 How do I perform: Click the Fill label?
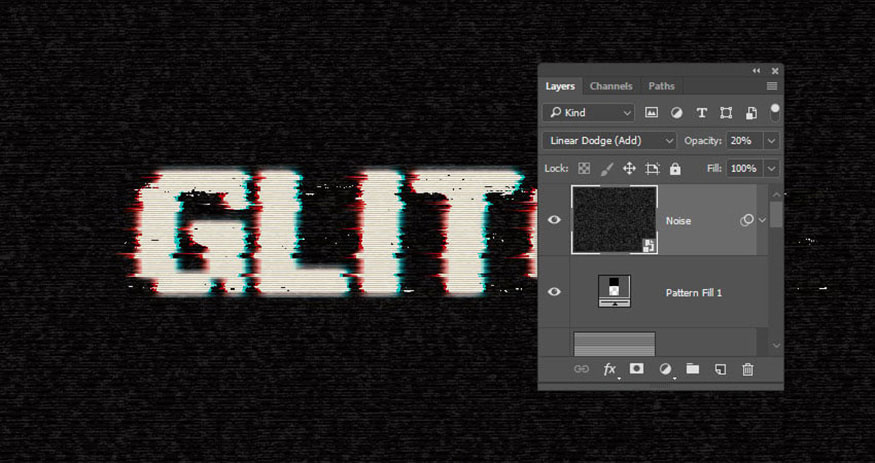coord(714,168)
